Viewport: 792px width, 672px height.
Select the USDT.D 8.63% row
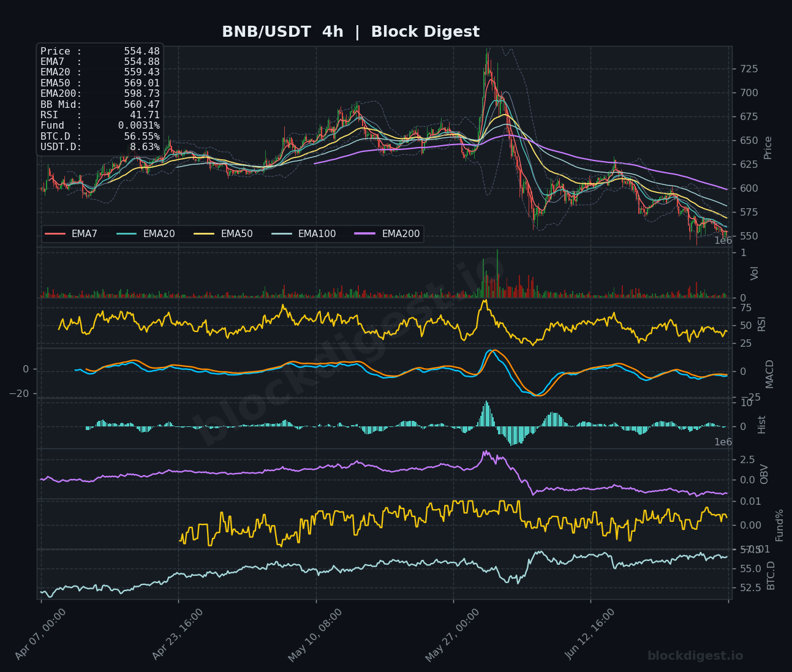[x=100, y=147]
